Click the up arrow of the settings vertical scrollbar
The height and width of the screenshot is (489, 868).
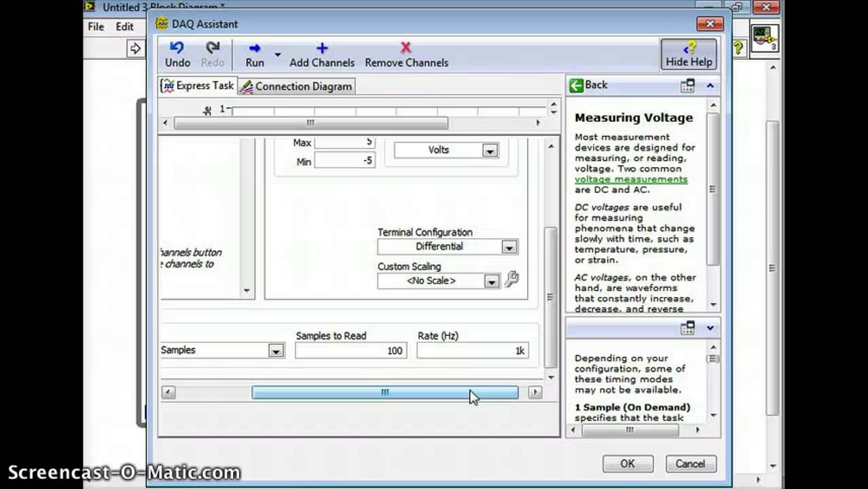point(551,147)
